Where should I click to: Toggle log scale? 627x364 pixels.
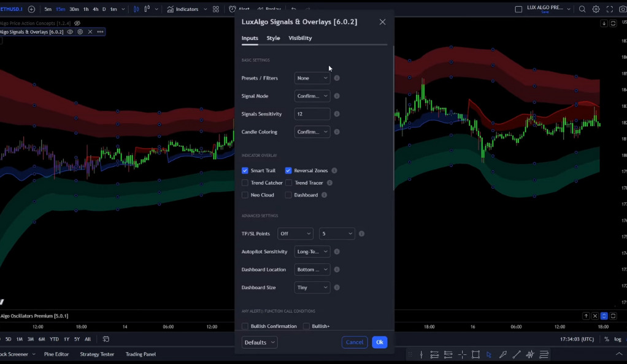tap(618, 339)
